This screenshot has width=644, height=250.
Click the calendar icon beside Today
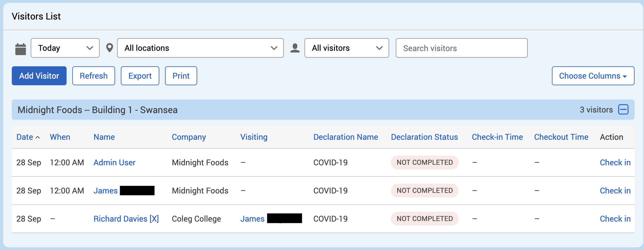[20, 49]
